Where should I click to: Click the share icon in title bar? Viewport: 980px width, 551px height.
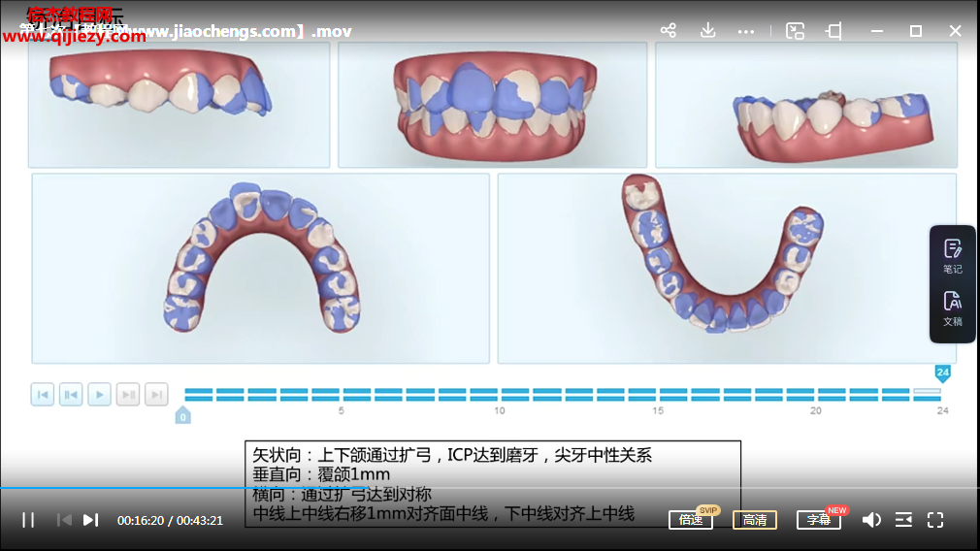pyautogui.click(x=669, y=31)
